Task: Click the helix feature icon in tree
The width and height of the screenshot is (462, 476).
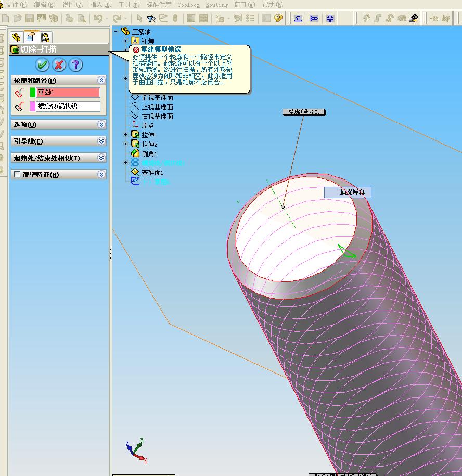Action: point(135,163)
